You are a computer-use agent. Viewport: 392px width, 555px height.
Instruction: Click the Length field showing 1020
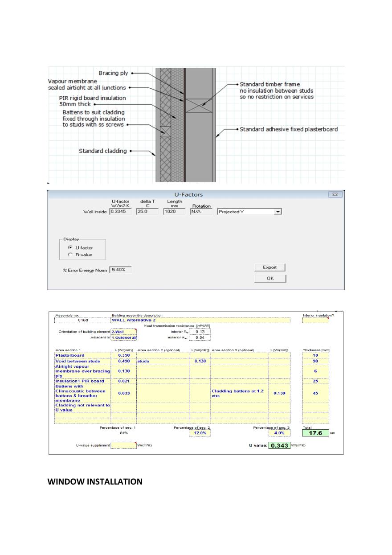click(173, 212)
